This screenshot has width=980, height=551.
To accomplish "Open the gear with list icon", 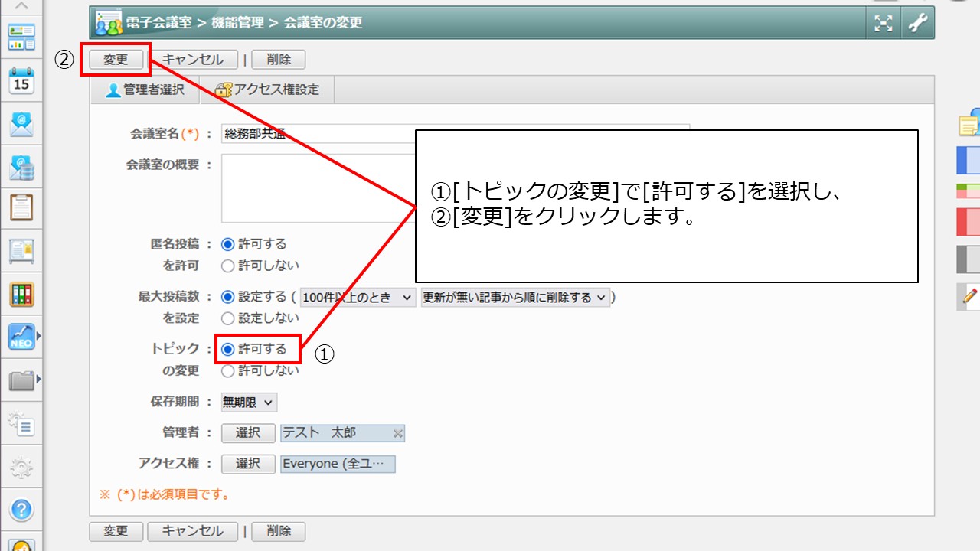I will (x=21, y=423).
